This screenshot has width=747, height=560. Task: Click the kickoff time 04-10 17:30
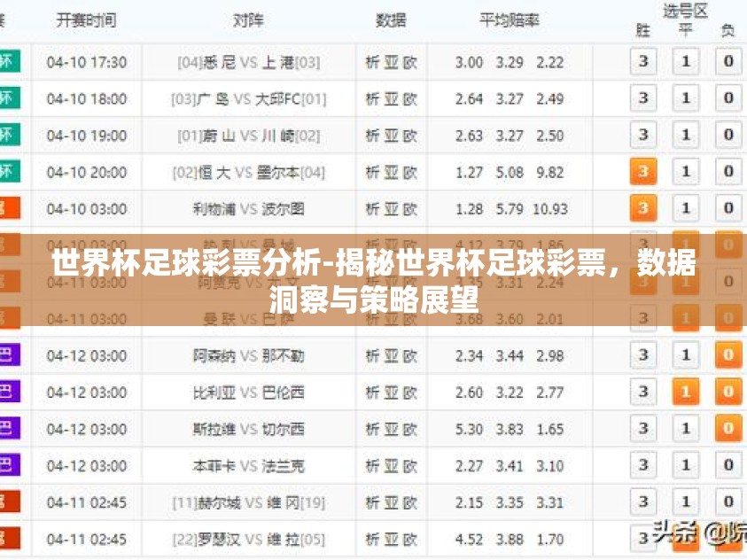pos(87,62)
